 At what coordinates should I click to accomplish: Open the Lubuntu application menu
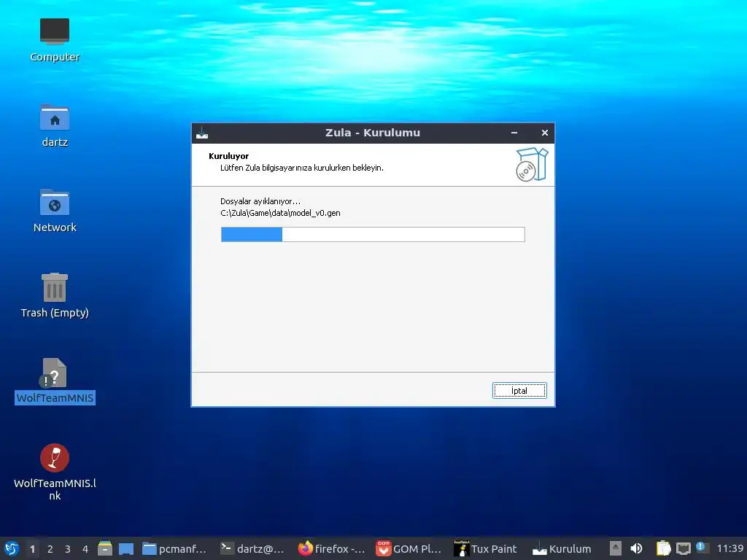pyautogui.click(x=12, y=548)
